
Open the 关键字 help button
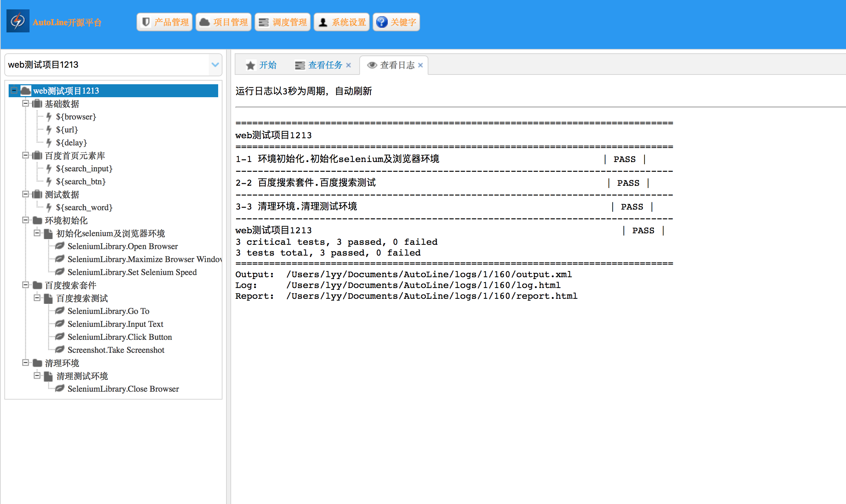396,22
